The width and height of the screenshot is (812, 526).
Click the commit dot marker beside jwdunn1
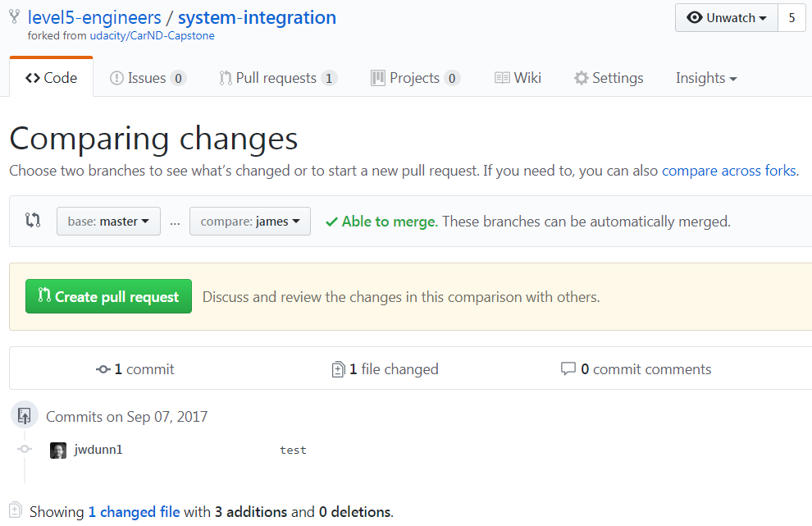pyautogui.click(x=25, y=450)
